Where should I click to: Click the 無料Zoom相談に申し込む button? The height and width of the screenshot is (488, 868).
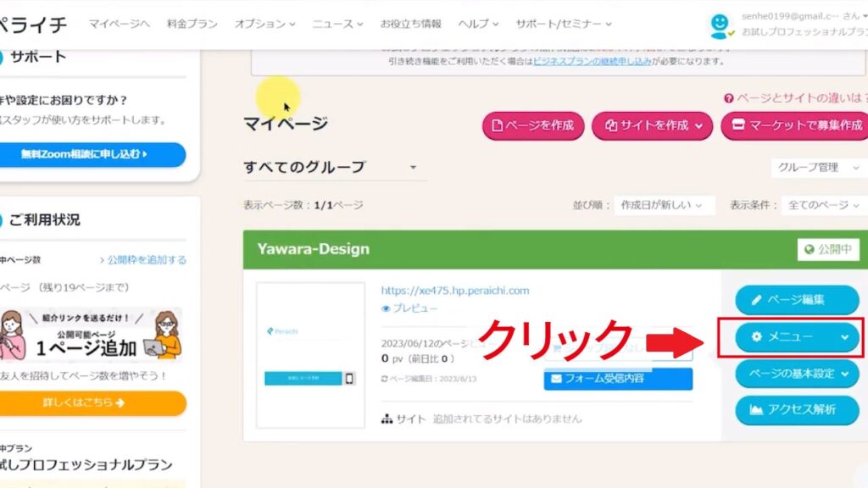(92, 154)
